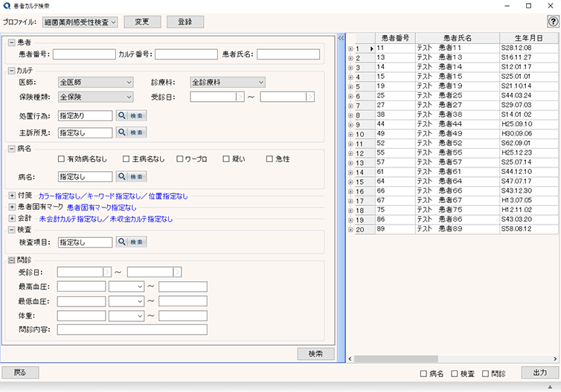Image resolution: width=561 pixels, height=392 pixels.
Task: Enable the 有効病名なし checkbox
Action: (x=62, y=159)
